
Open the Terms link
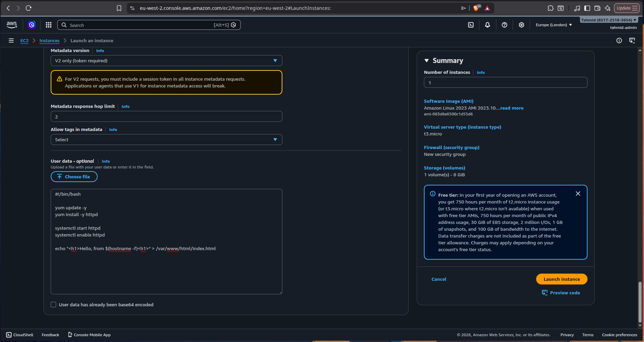[x=588, y=335]
